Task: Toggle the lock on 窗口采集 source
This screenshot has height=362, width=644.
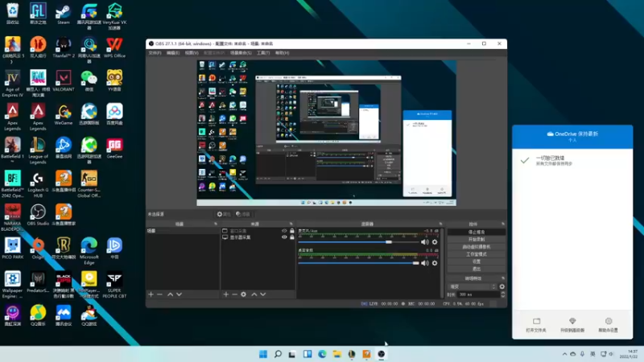Action: tap(292, 231)
